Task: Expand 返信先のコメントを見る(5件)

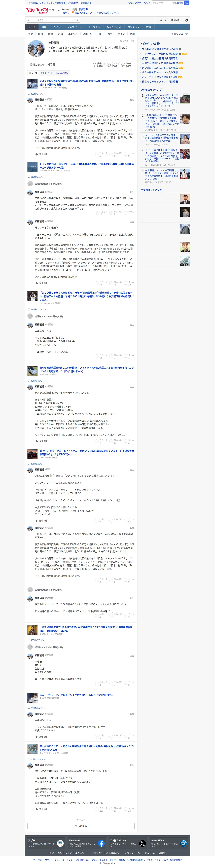Action: (48, 184)
